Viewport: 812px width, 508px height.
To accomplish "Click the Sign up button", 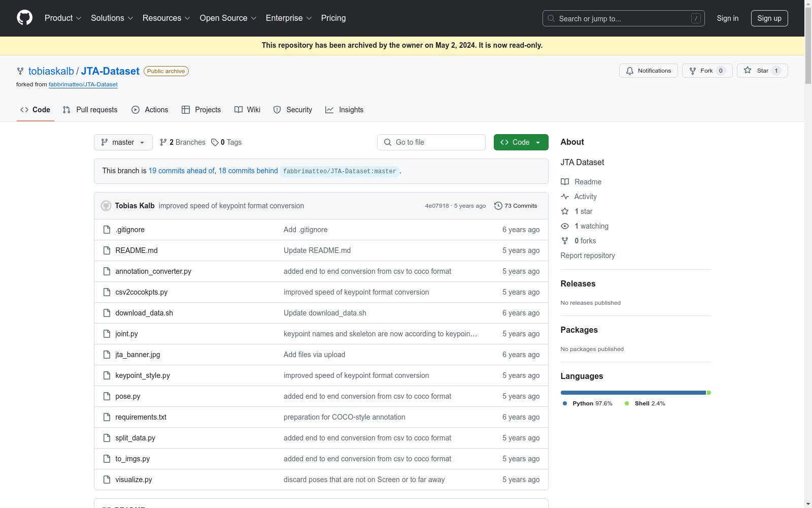I will [x=769, y=18].
